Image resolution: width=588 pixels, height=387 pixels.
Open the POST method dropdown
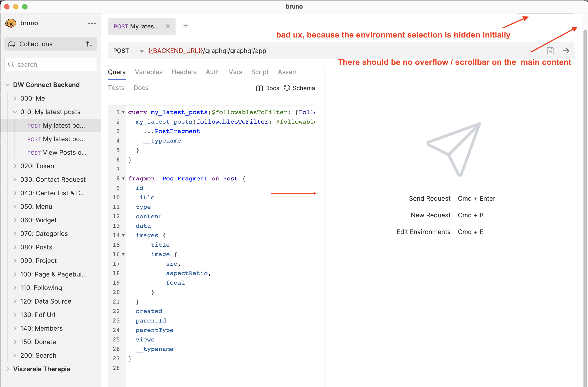coord(141,51)
